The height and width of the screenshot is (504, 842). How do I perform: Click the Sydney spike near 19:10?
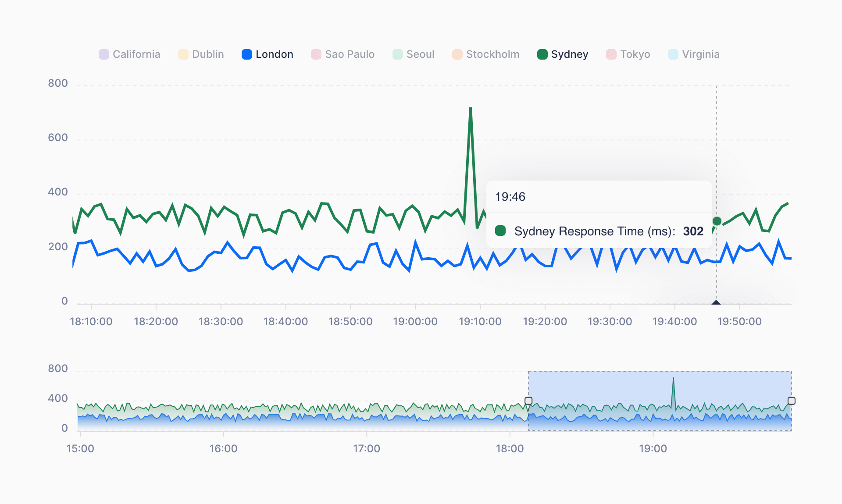point(470,110)
